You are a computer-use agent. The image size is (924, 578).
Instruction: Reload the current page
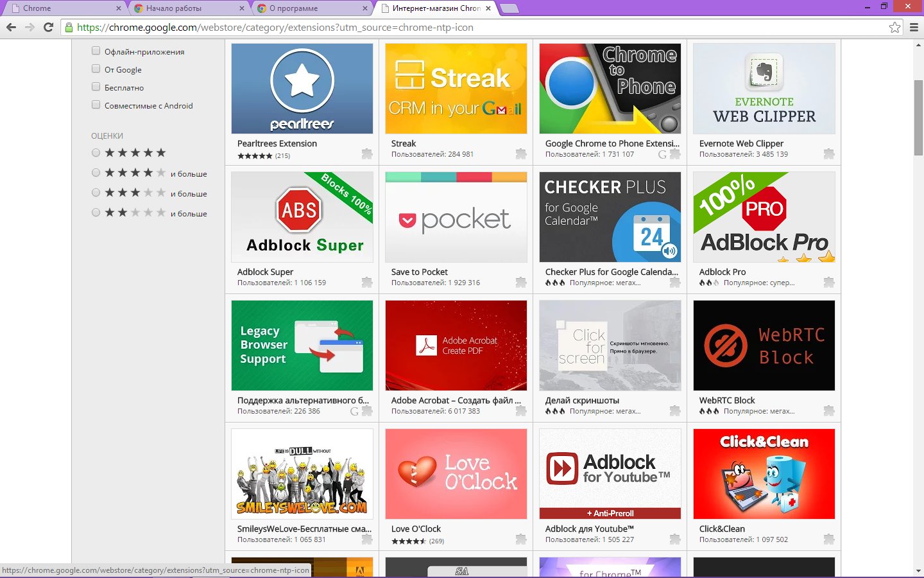pyautogui.click(x=48, y=27)
